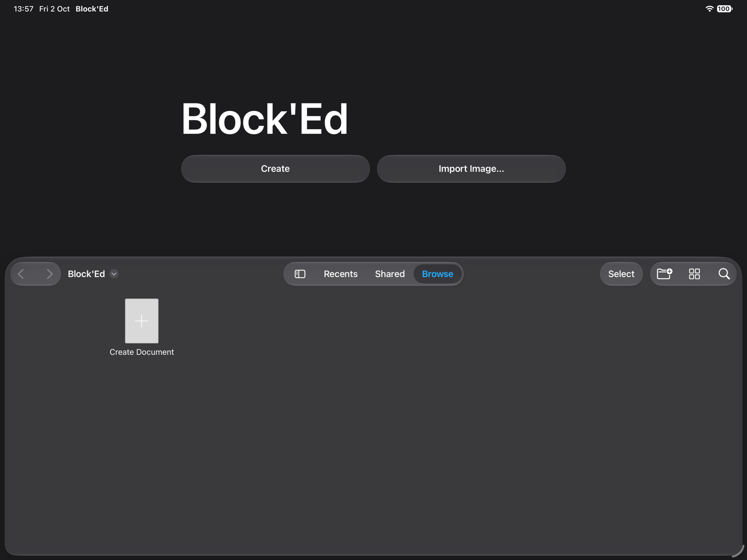Tap the 13:57 clock in status bar
Image resolution: width=747 pixels, height=560 pixels.
coord(23,9)
